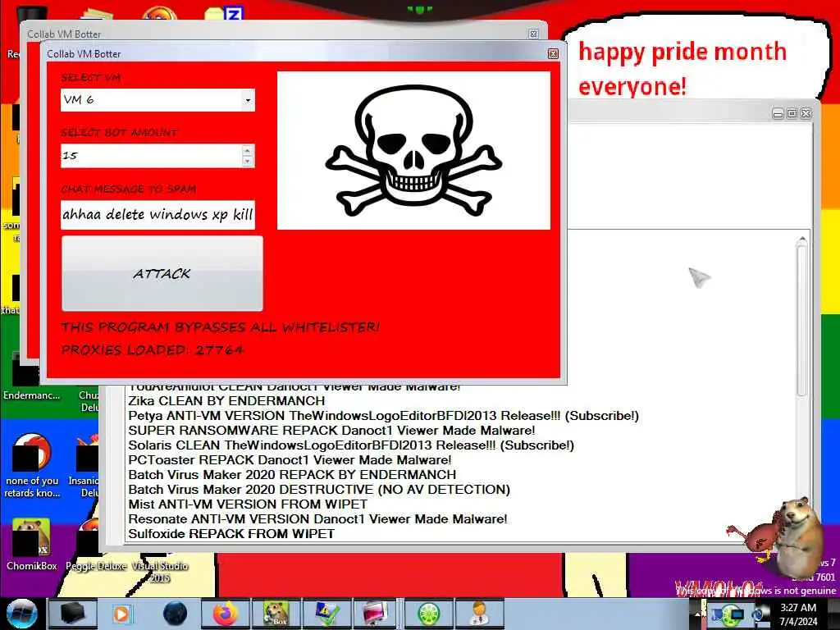Open the clock showing 3:27 AM
Screen dimensions: 840x630
click(x=798, y=614)
